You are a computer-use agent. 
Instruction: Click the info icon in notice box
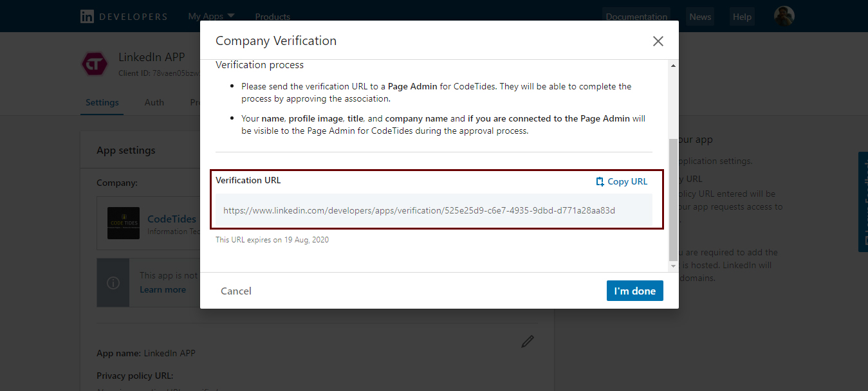pos(113,283)
